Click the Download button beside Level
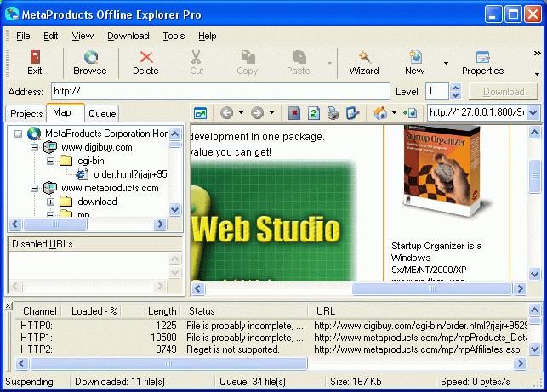547x392 pixels. 504,92
